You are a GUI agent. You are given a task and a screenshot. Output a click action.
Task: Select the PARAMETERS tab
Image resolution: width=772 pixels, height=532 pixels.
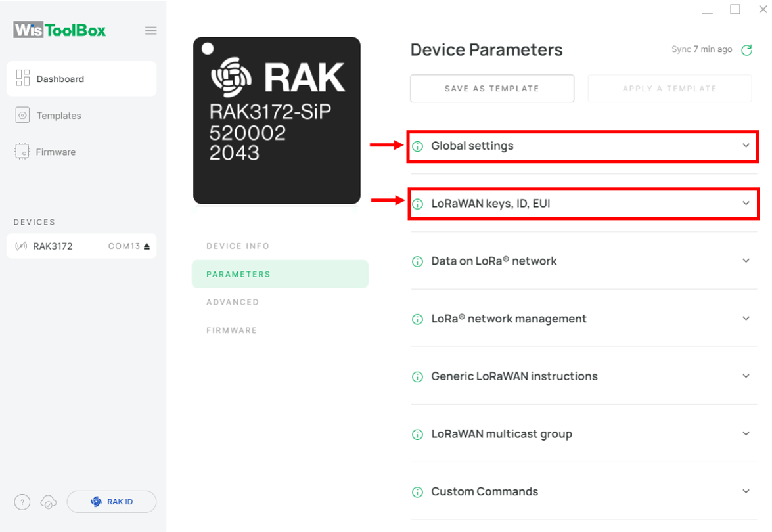click(x=280, y=274)
